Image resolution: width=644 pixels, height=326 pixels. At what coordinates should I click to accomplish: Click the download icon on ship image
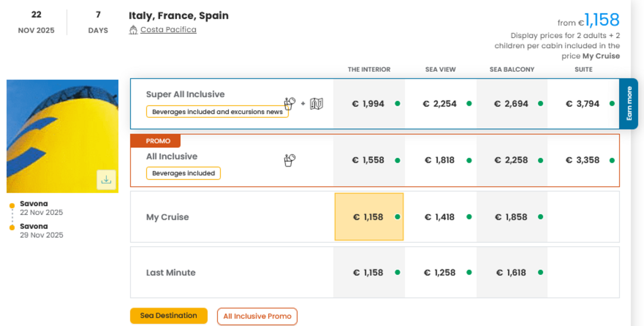coord(106,180)
